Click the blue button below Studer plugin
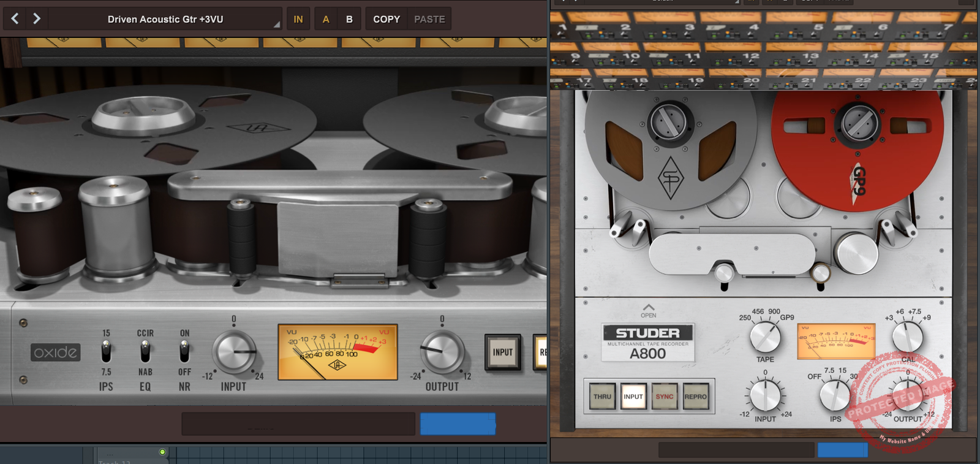Screen dimensions: 980x464 coord(843,450)
